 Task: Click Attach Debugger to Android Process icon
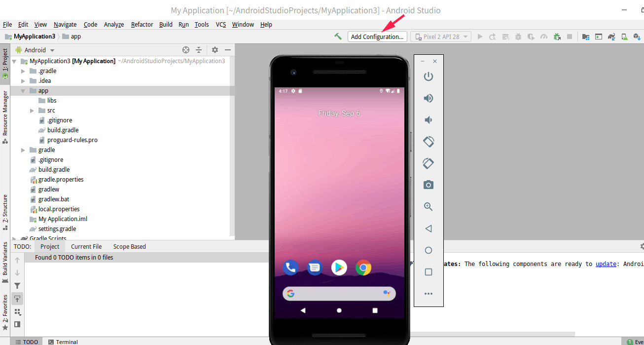click(557, 37)
